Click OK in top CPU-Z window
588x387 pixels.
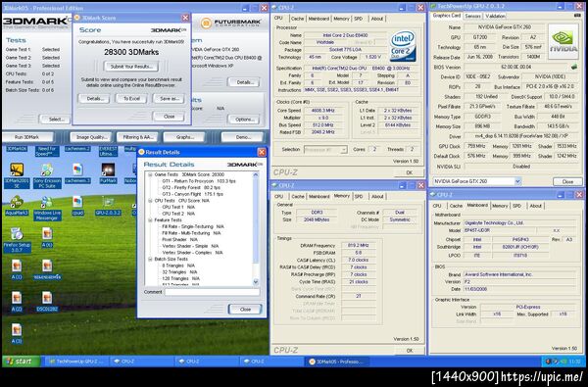[x=409, y=172]
